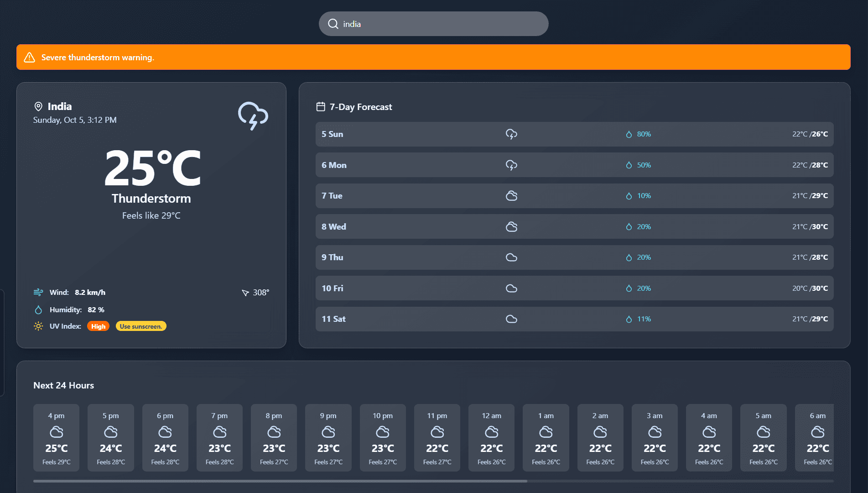Click the Next 24 Hours heading
This screenshot has width=868, height=493.
(x=64, y=385)
